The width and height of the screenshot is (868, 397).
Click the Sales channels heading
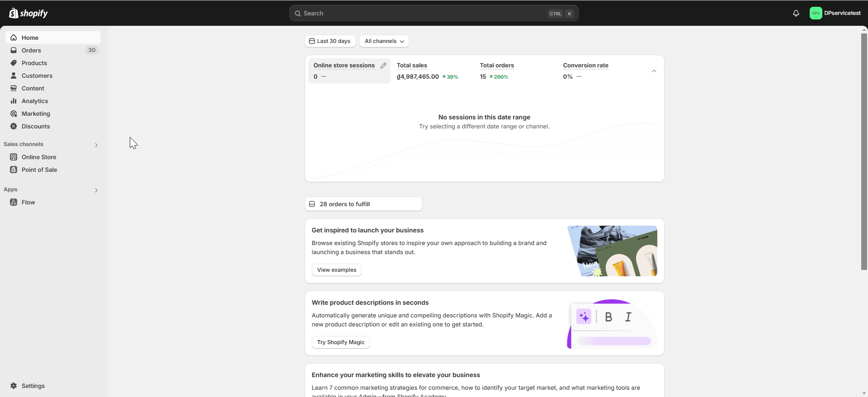pos(24,144)
